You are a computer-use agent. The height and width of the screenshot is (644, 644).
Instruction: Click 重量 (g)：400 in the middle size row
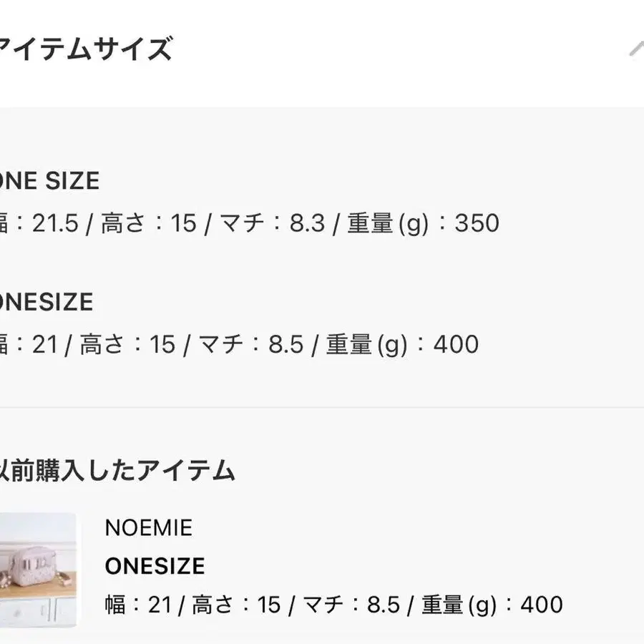point(402,344)
